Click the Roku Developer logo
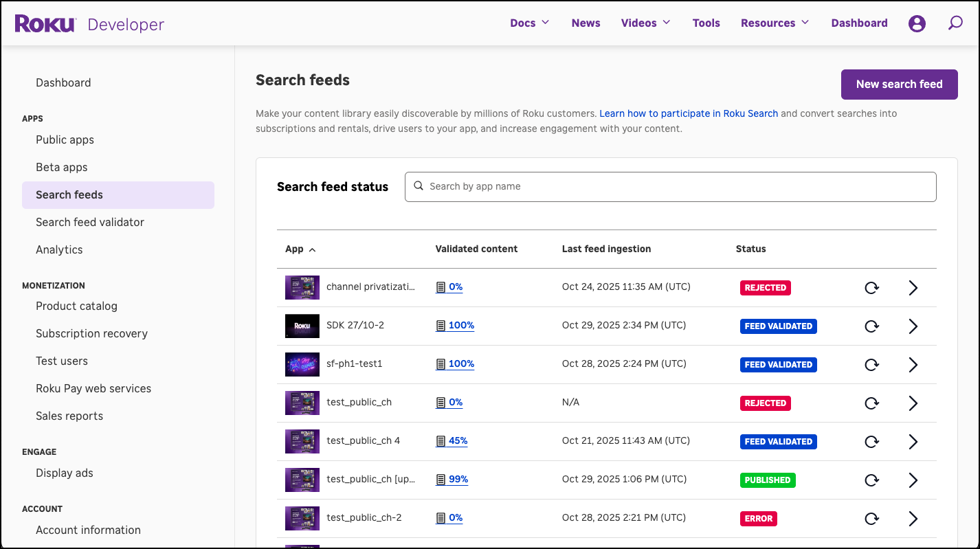Viewport: 980px width, 549px height. pos(90,23)
